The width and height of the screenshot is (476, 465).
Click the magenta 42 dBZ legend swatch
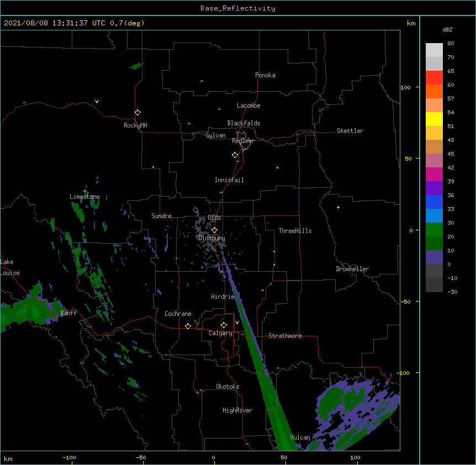click(x=434, y=174)
